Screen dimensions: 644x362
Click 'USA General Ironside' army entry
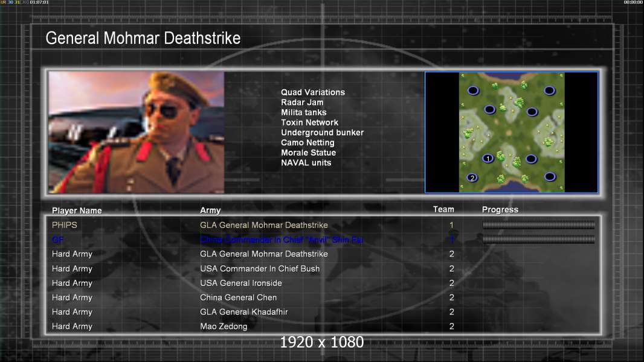240,283
